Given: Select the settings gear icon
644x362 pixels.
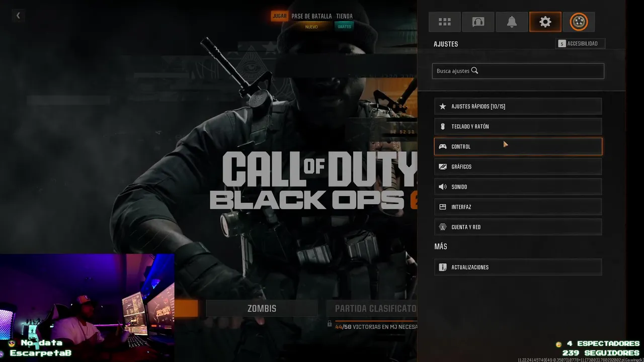Looking at the screenshot, I should click(x=545, y=22).
